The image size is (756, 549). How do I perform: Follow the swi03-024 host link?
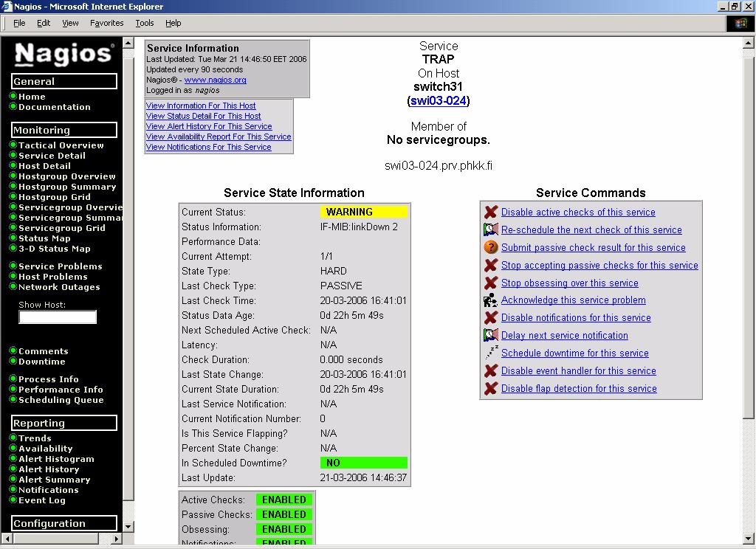click(x=439, y=101)
